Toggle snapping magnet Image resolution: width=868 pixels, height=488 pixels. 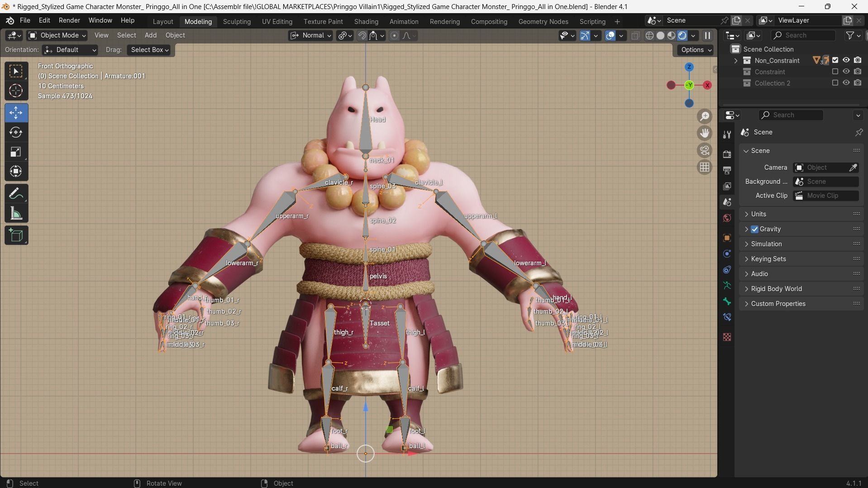(x=362, y=35)
